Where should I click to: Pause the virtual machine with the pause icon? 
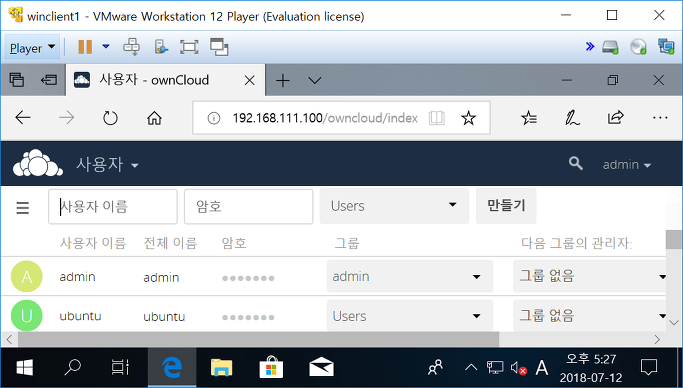[x=85, y=47]
